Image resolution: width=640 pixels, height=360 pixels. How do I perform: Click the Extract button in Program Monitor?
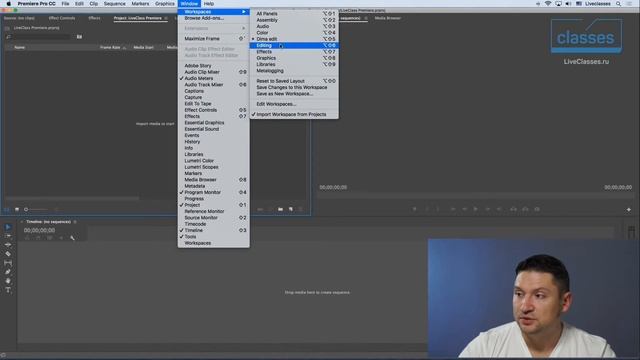525,209
